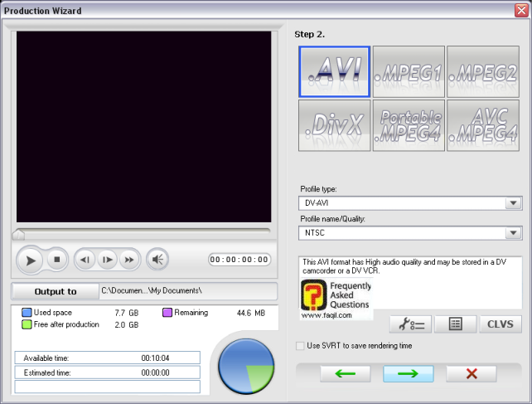Click the Estimated time 00:00:00 value
Screen dimensions: 532x404
pyautogui.click(x=156, y=372)
